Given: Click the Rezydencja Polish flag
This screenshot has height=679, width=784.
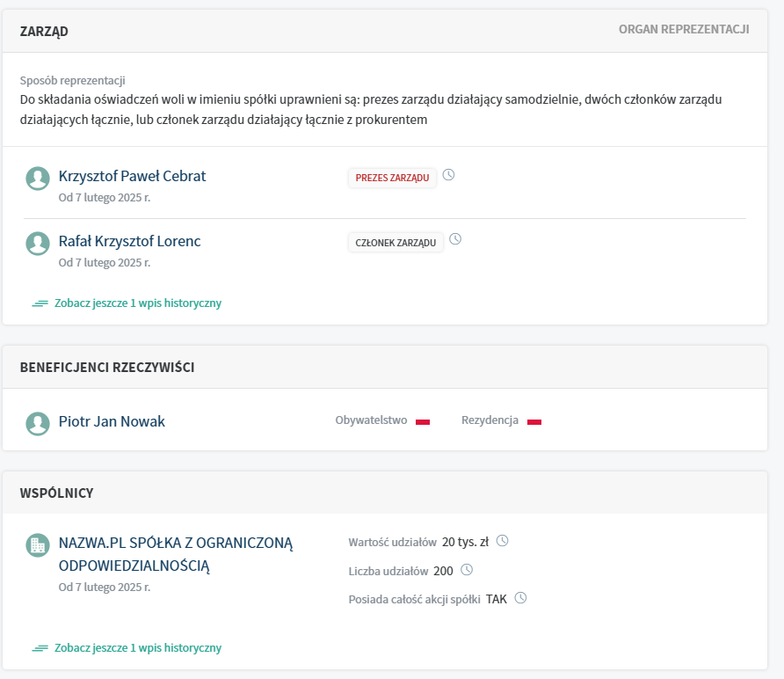Looking at the screenshot, I should pos(534,421).
